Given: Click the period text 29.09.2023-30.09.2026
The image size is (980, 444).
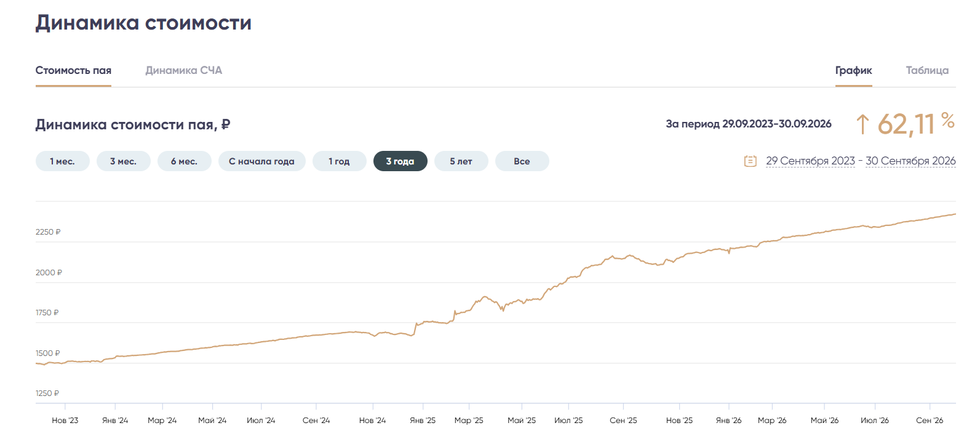Looking at the screenshot, I should [x=777, y=124].
